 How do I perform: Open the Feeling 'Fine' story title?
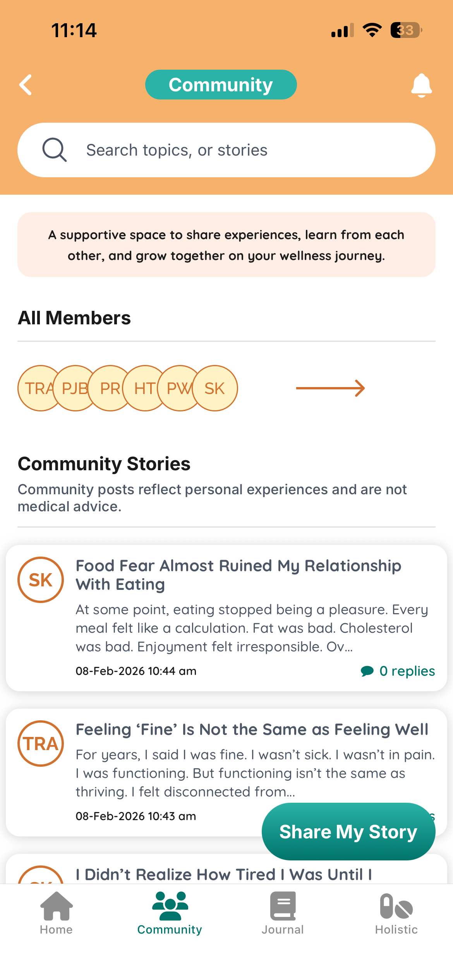coord(252,730)
